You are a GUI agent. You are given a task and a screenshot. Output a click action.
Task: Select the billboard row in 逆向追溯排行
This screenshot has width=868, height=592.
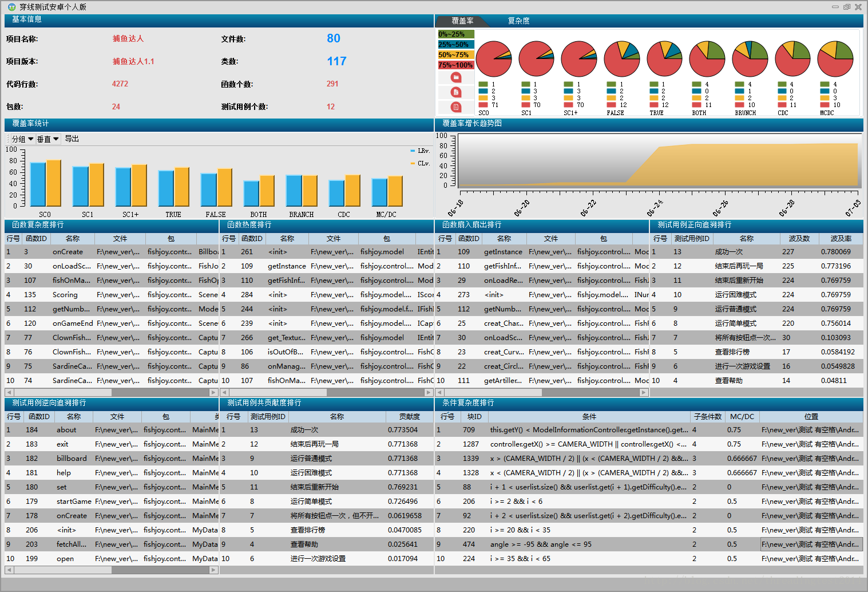(x=112, y=459)
